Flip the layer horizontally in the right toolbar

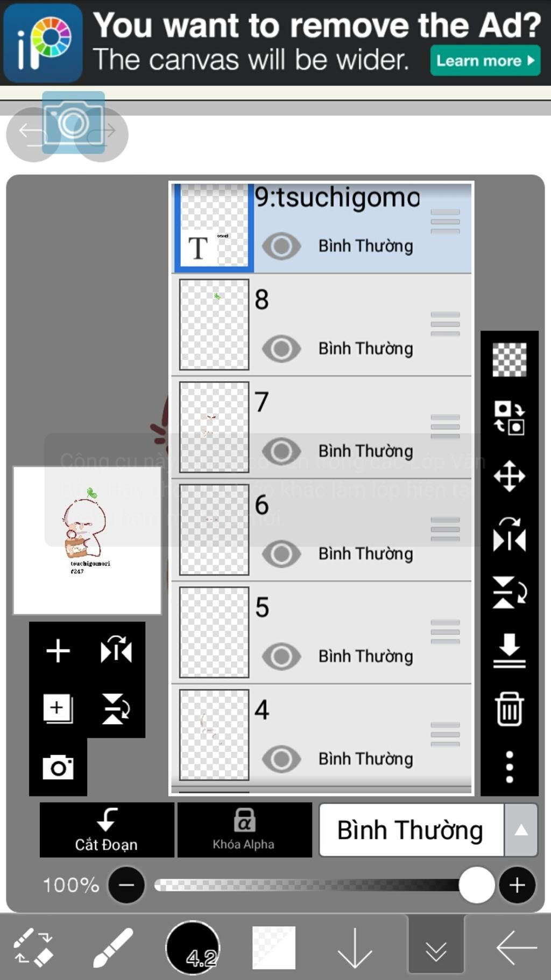[509, 535]
